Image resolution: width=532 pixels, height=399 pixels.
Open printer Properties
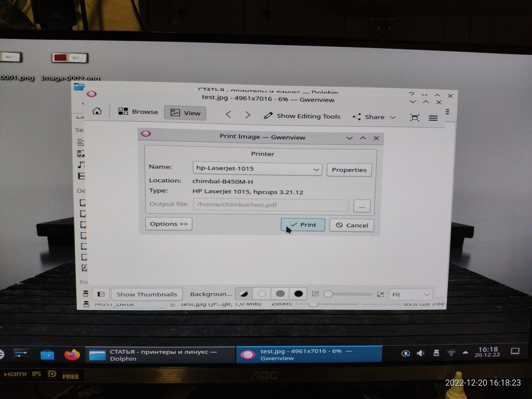349,170
